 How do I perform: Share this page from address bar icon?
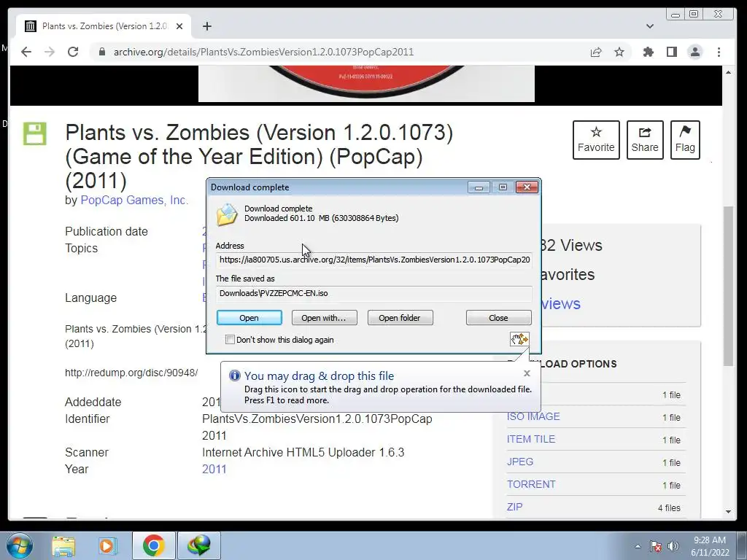point(596,52)
